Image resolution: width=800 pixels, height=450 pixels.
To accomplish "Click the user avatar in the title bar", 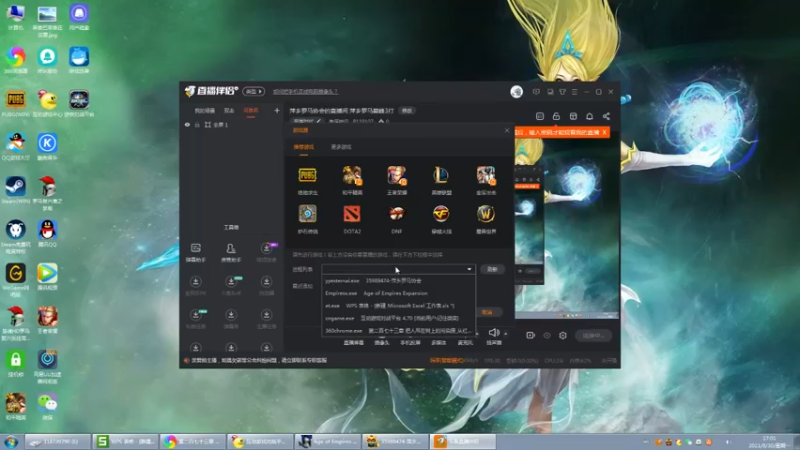I will pyautogui.click(x=516, y=91).
